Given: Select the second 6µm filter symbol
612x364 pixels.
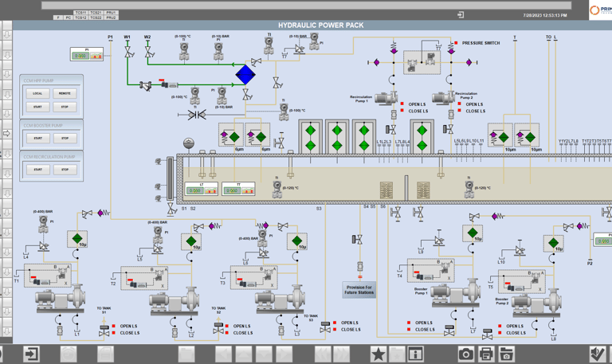Looking at the screenshot, I should [x=257, y=135].
